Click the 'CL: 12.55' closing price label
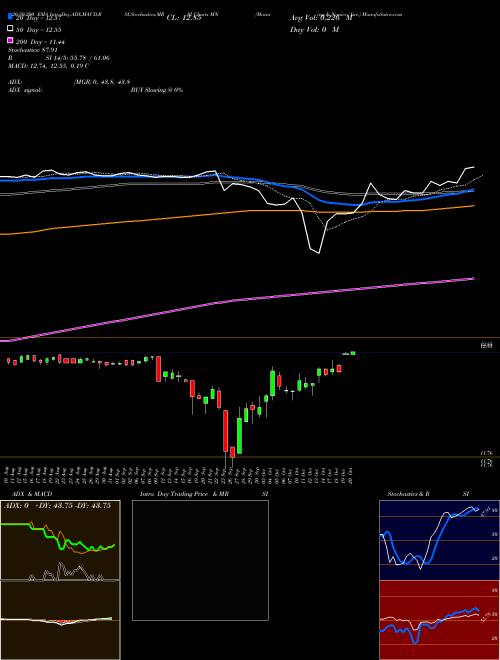 (184, 18)
